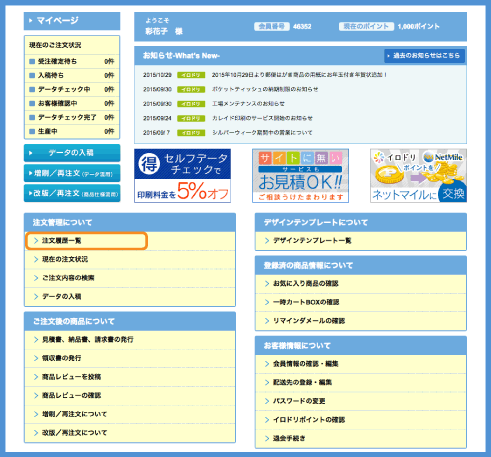The image size is (491, 457).
Task: Open the 領収書の発行 link
Action: pyautogui.click(x=61, y=358)
